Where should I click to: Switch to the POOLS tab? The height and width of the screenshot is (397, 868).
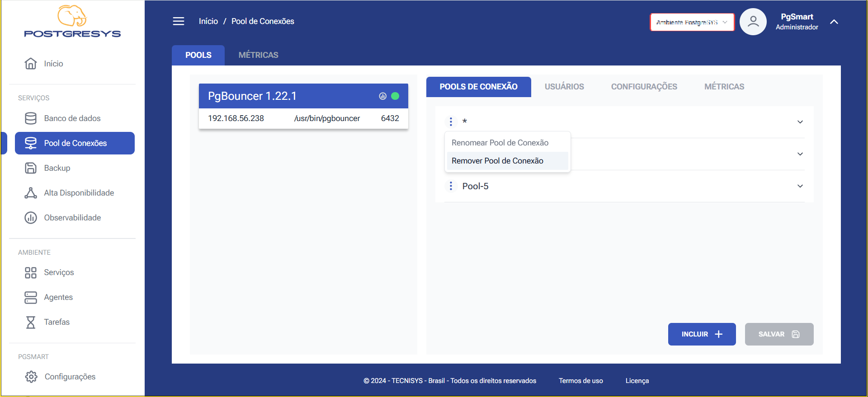point(198,55)
